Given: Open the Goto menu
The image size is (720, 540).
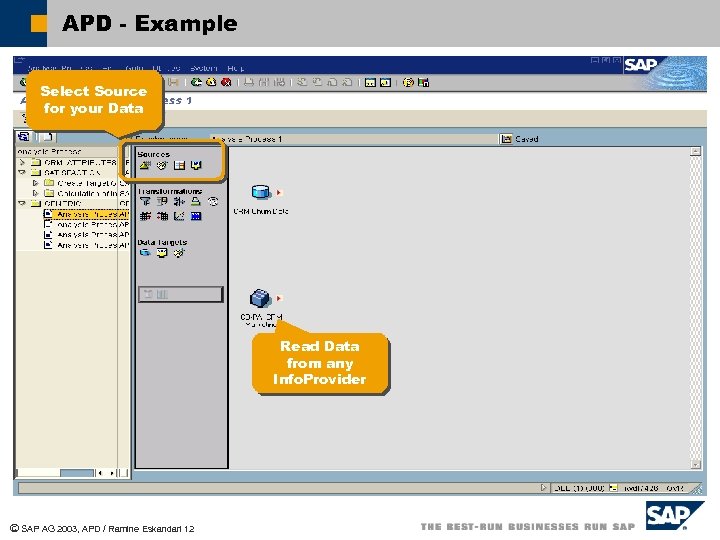Looking at the screenshot, I should coord(134,68).
